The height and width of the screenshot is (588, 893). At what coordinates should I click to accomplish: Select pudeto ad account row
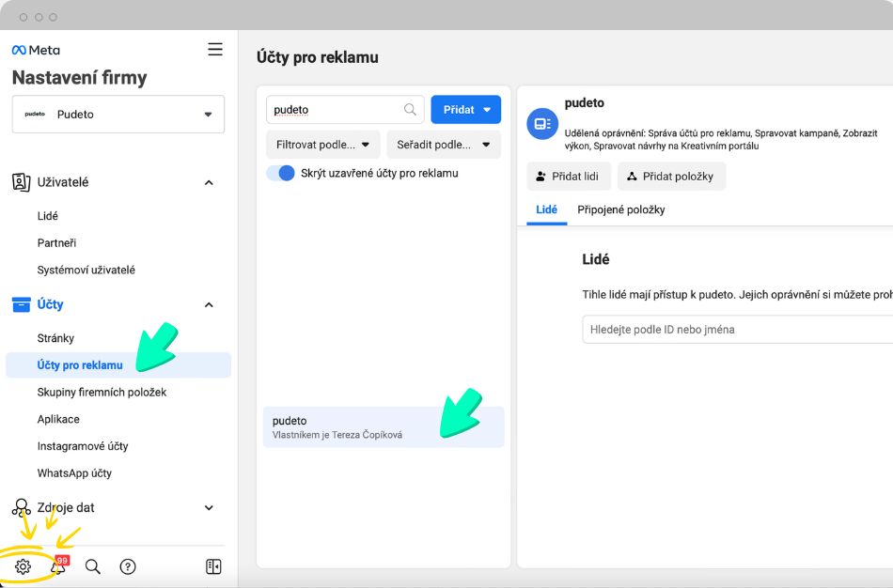(384, 427)
